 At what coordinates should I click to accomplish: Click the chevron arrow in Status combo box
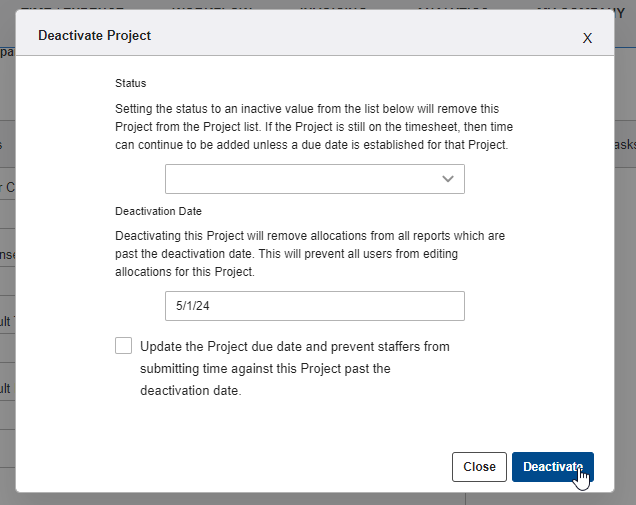448,178
